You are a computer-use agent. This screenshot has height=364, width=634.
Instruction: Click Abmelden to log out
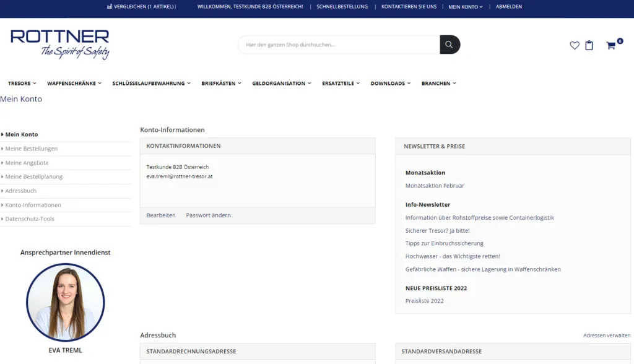click(x=509, y=6)
